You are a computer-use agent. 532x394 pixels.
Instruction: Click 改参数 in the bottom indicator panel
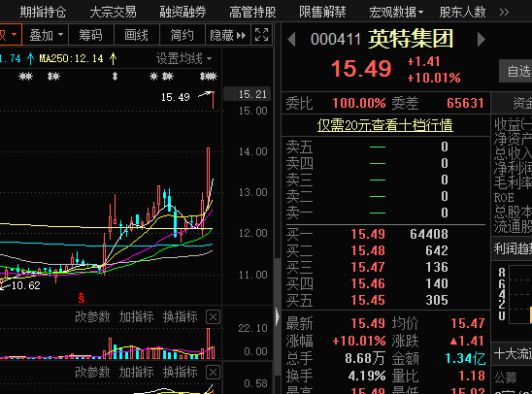(92, 372)
